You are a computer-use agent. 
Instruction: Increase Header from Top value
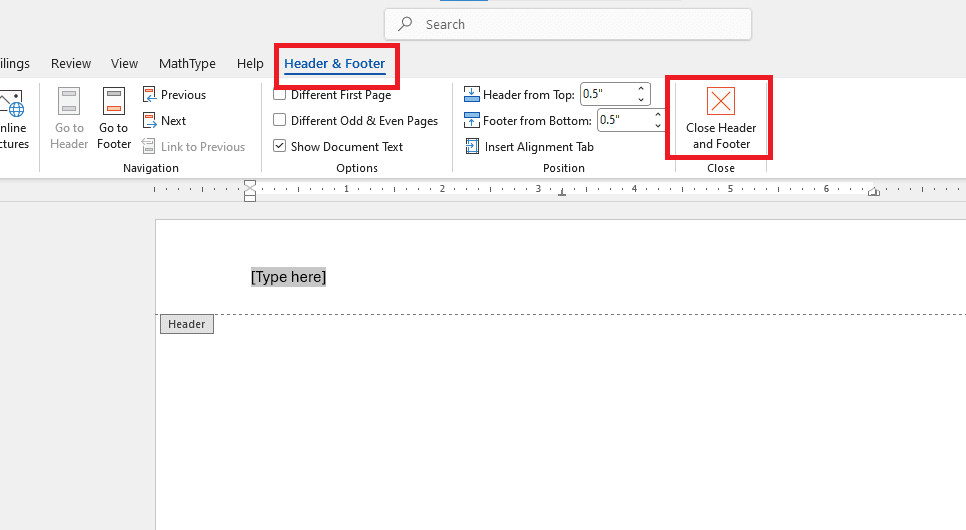641,89
